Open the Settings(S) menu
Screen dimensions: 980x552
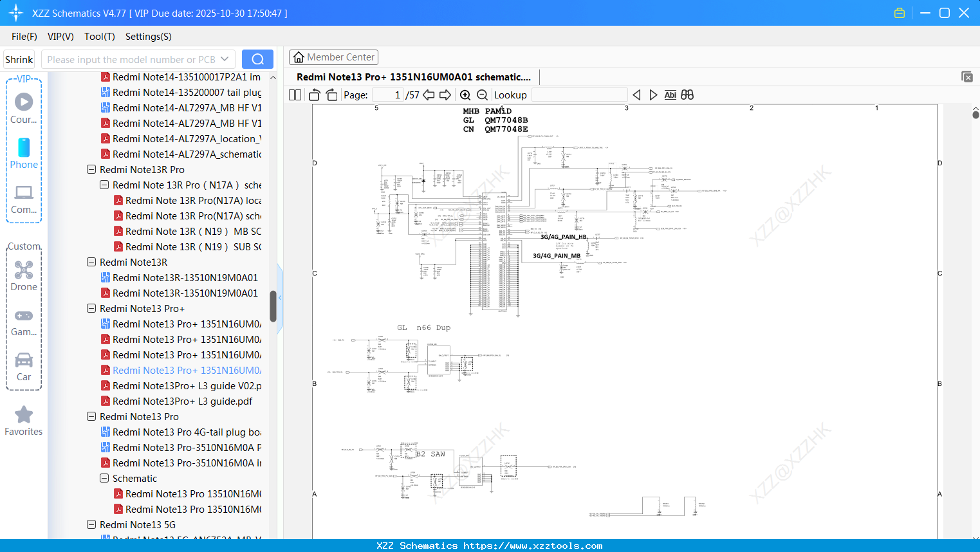(148, 37)
